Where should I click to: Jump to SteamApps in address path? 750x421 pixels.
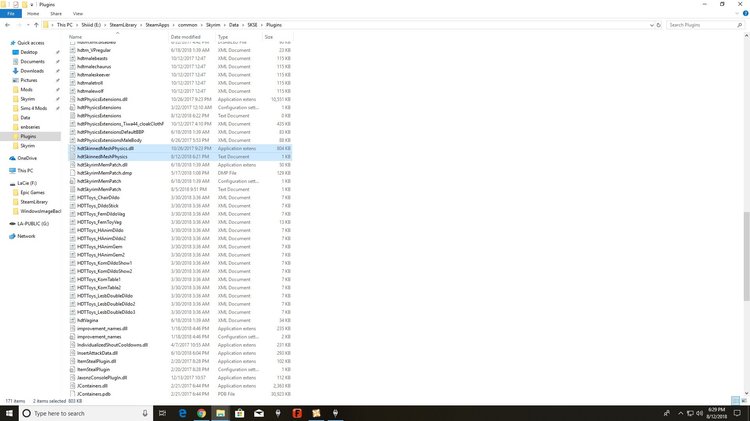157,25
